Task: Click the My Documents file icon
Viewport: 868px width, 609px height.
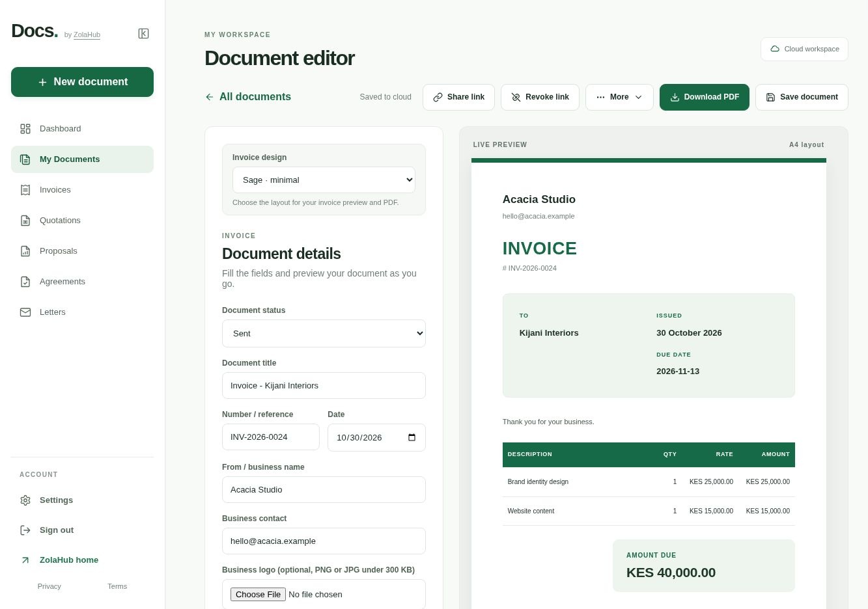Action: click(25, 159)
